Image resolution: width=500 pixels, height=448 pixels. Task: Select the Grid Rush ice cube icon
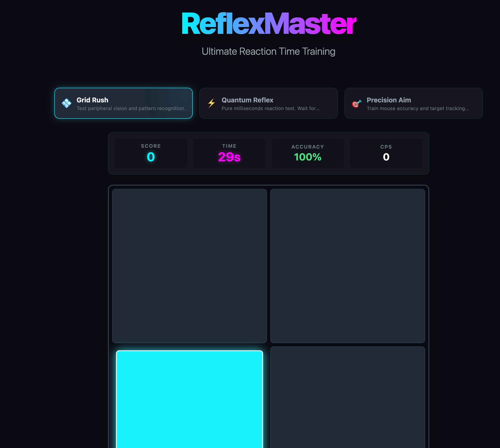66,103
